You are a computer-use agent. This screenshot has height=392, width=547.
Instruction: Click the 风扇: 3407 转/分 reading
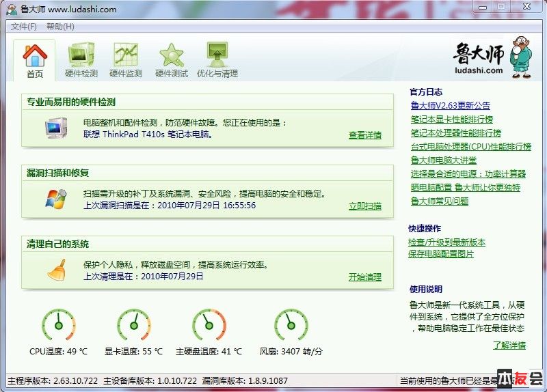(x=291, y=351)
